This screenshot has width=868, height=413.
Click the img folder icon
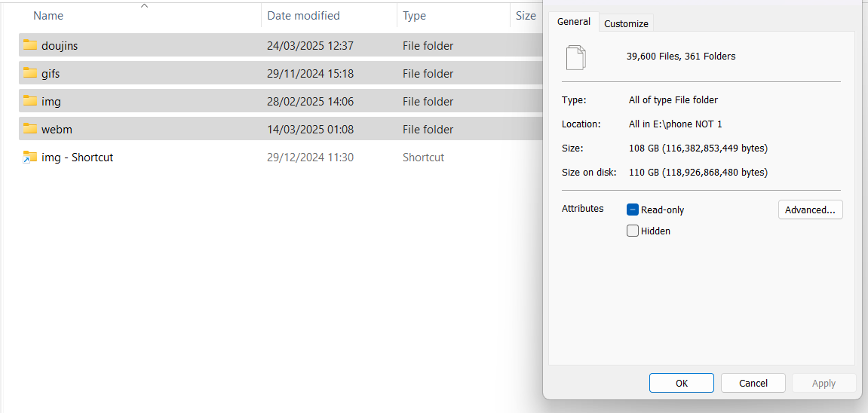point(30,101)
